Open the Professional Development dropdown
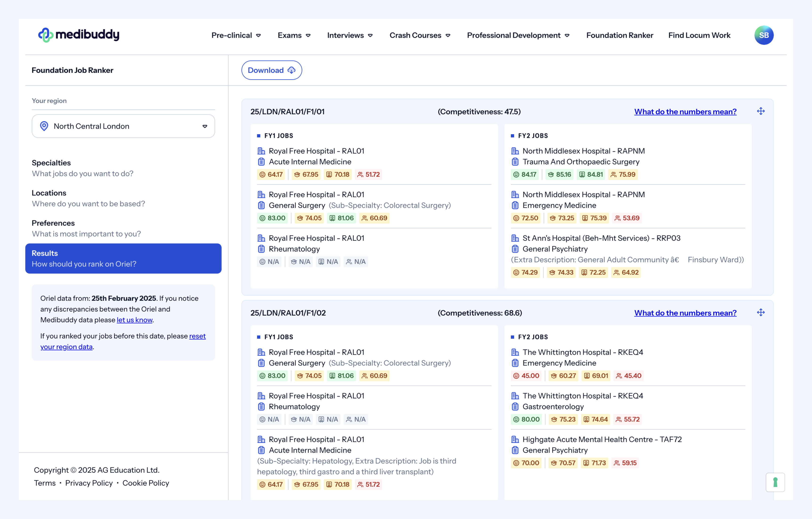Viewport: 812px width, 519px height. pyautogui.click(x=518, y=35)
